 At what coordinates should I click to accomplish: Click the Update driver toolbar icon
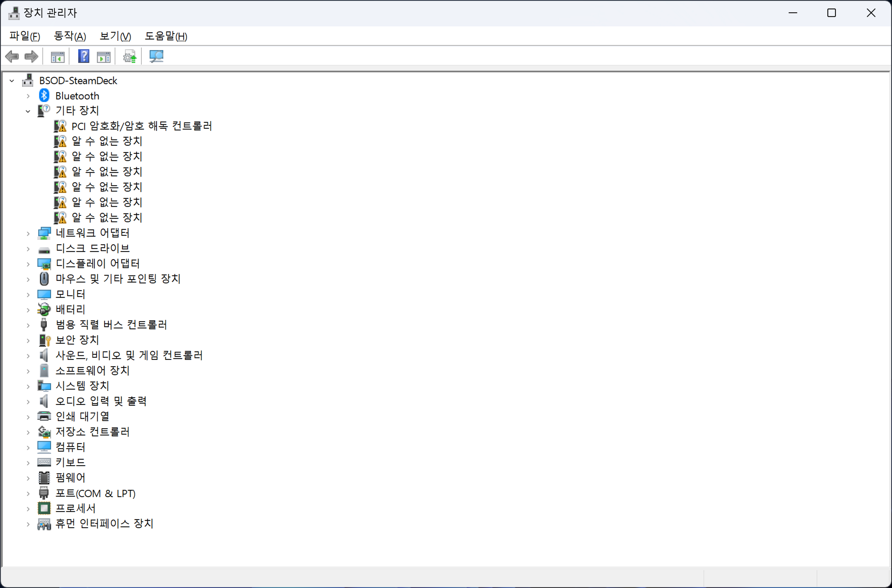tap(130, 57)
